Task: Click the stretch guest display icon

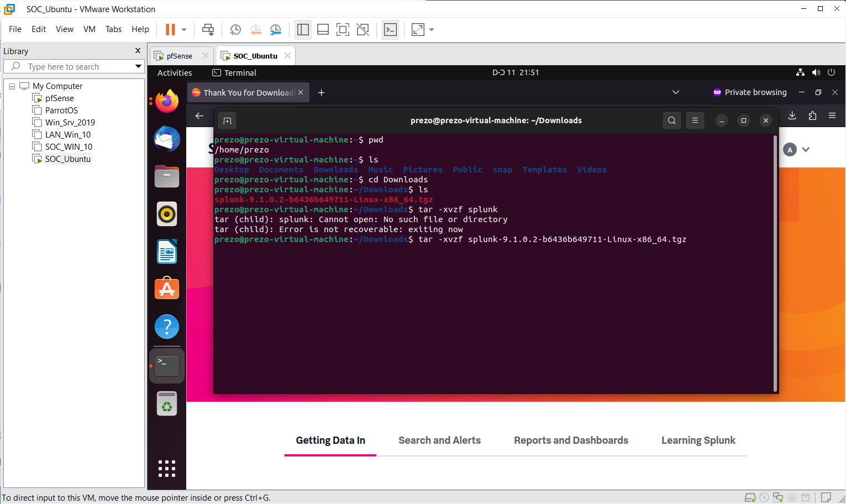Action: point(418,30)
